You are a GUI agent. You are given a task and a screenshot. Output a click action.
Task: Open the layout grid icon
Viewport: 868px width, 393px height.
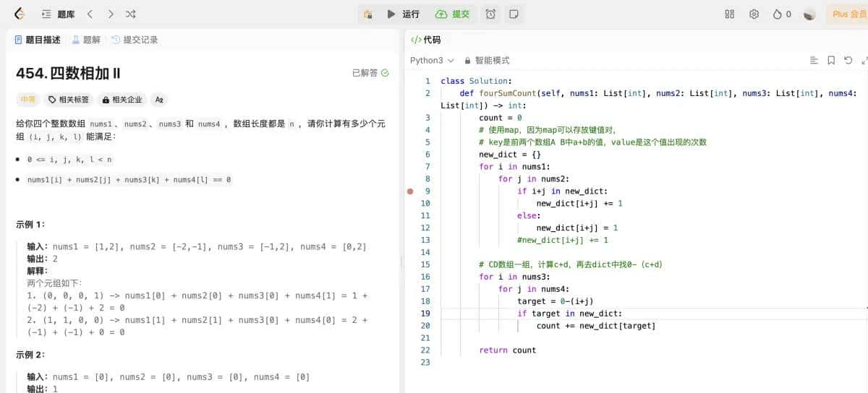point(730,14)
